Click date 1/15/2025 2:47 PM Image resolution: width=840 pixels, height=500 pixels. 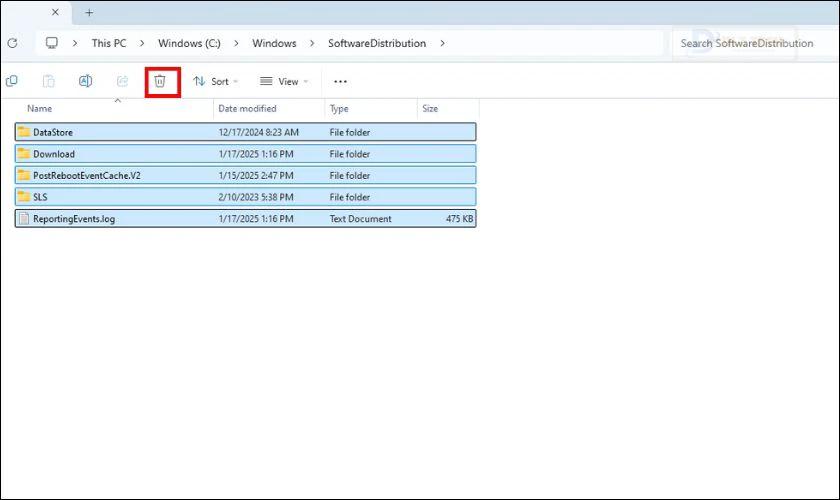click(256, 175)
